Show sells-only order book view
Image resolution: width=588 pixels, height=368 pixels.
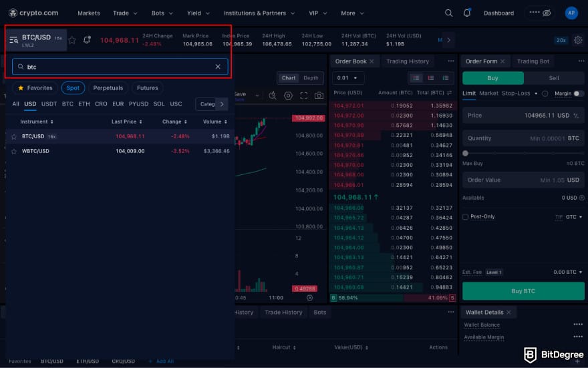pyautogui.click(x=431, y=78)
